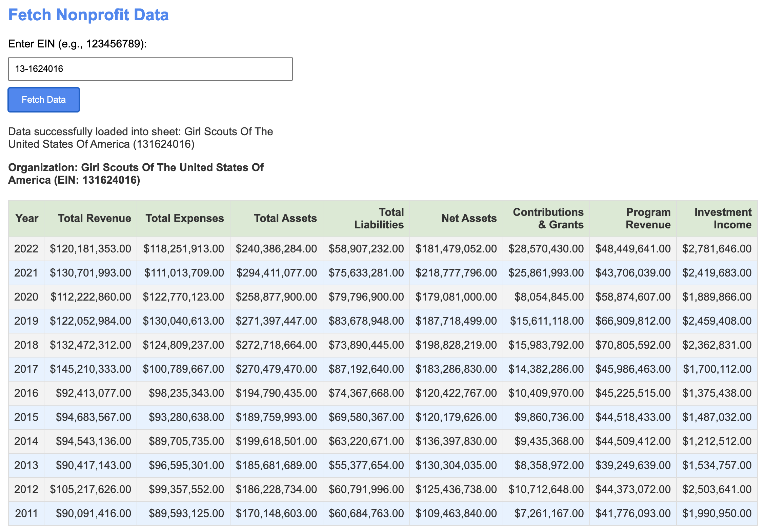Click total liabilities value $74,367,668.00
Viewport: 766px width, 532px height.
[366, 393]
